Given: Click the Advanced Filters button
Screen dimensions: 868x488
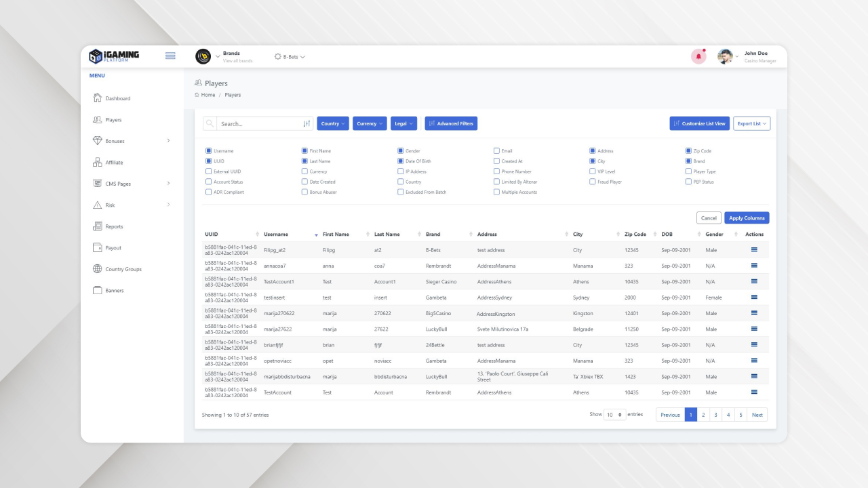Looking at the screenshot, I should click(451, 123).
